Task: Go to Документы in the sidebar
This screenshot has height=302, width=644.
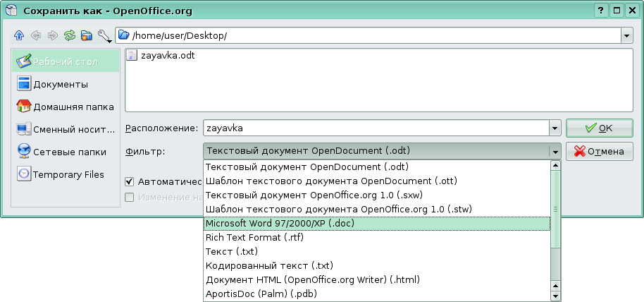Action: (60, 84)
